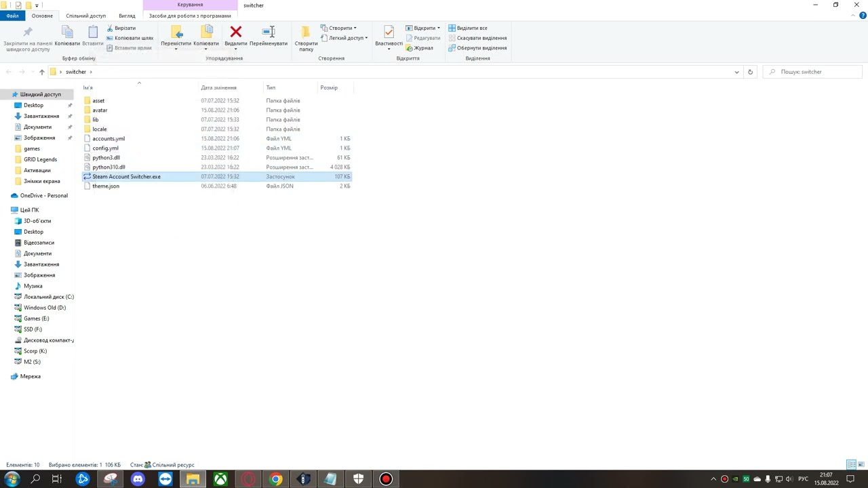The height and width of the screenshot is (488, 868).
Task: Open the red record-button app on taskbar
Action: (386, 479)
